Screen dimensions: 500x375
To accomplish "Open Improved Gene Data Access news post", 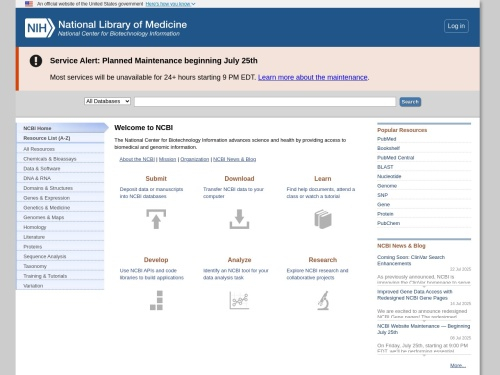I will click(414, 295).
